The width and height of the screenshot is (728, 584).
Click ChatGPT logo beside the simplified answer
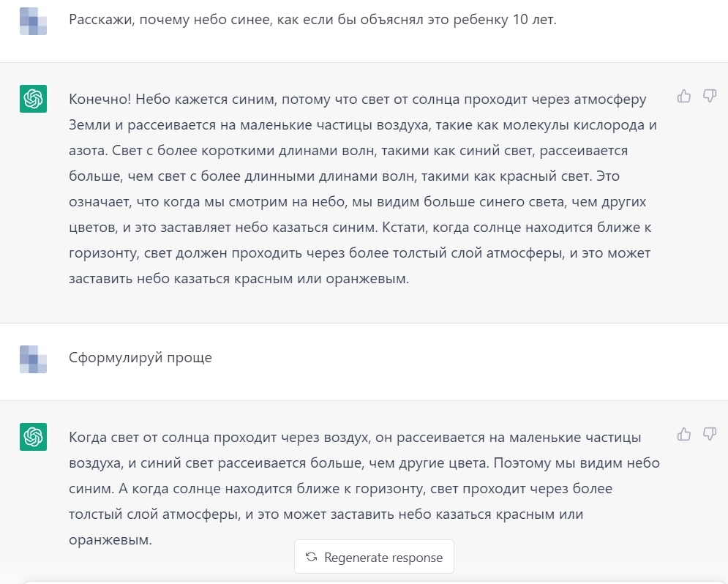click(x=33, y=437)
